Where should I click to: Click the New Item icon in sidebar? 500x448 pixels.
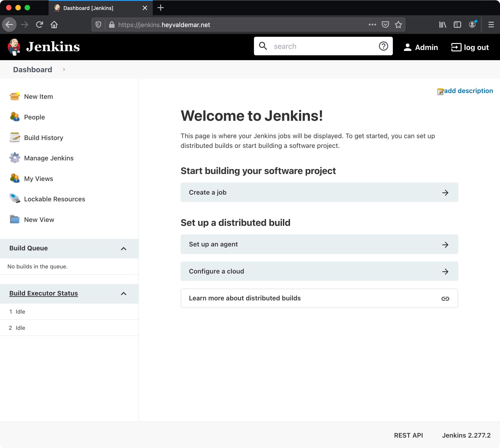tap(15, 96)
